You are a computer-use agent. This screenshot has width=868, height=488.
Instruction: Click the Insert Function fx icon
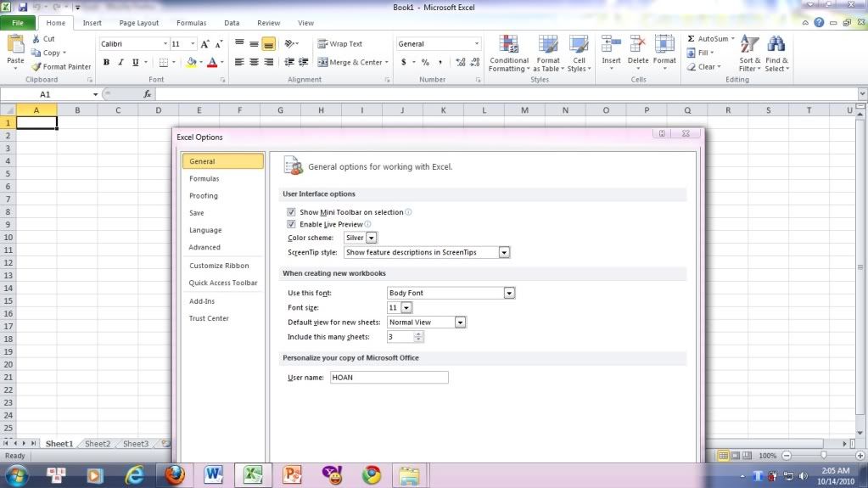148,94
